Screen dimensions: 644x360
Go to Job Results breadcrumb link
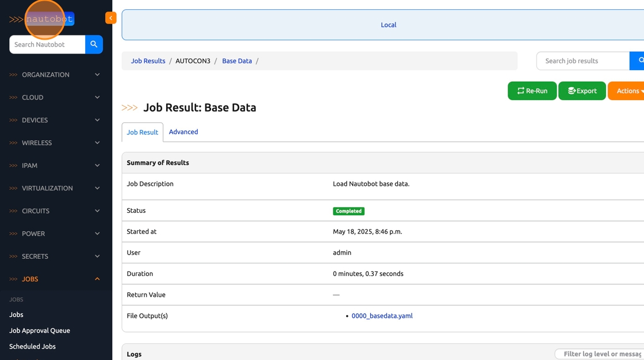pyautogui.click(x=148, y=61)
